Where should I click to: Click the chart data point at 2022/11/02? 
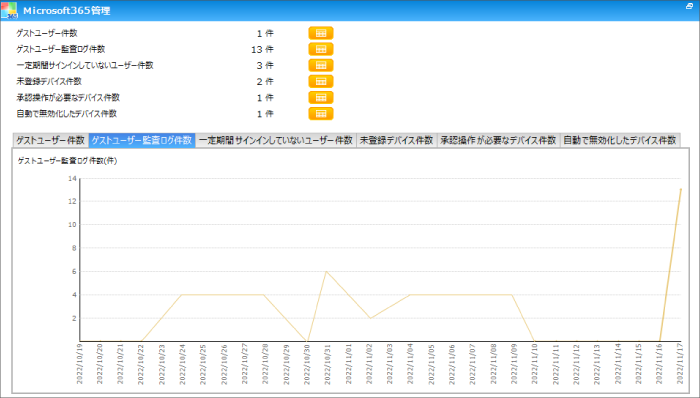click(370, 318)
